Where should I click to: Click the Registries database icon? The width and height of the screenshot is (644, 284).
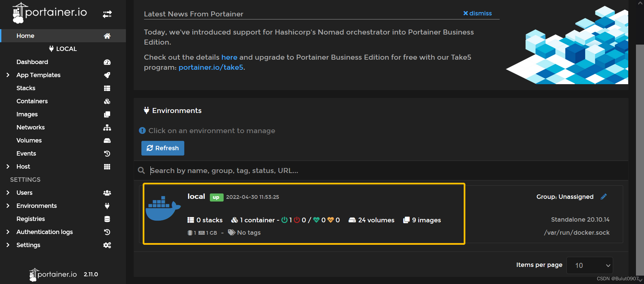(x=107, y=219)
